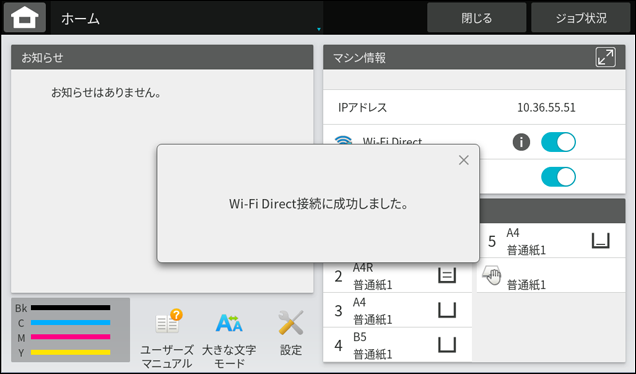The height and width of the screenshot is (374, 636).
Task: Click the IPアドレス label
Action: [362, 107]
